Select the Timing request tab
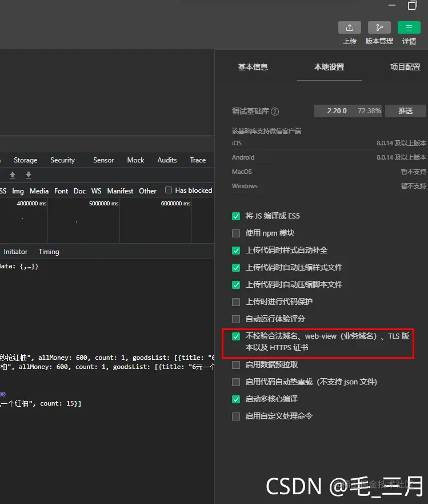This screenshot has width=428, height=504. [49, 252]
